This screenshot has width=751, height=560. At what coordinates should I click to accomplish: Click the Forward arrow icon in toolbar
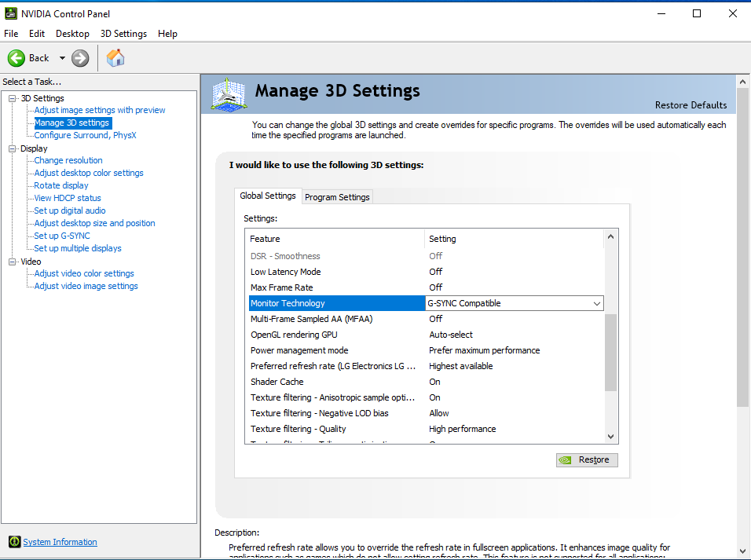pyautogui.click(x=80, y=58)
